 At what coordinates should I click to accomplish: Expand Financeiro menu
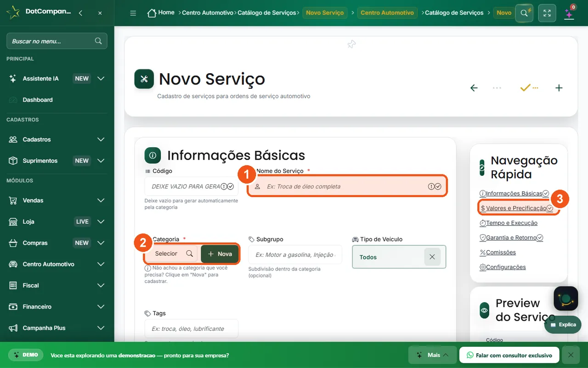tap(101, 307)
